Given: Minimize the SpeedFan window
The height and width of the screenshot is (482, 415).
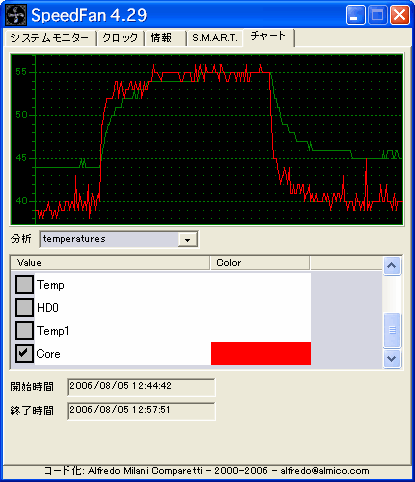Looking at the screenshot, I should pos(355,15).
